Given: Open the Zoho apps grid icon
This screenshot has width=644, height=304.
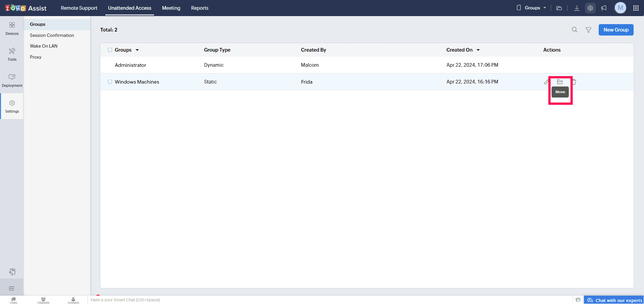Looking at the screenshot, I should coord(636,8).
